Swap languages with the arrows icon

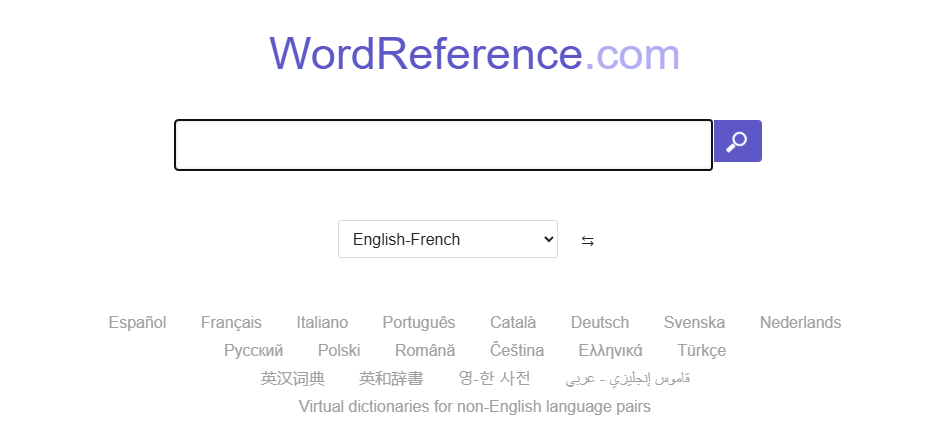click(587, 240)
